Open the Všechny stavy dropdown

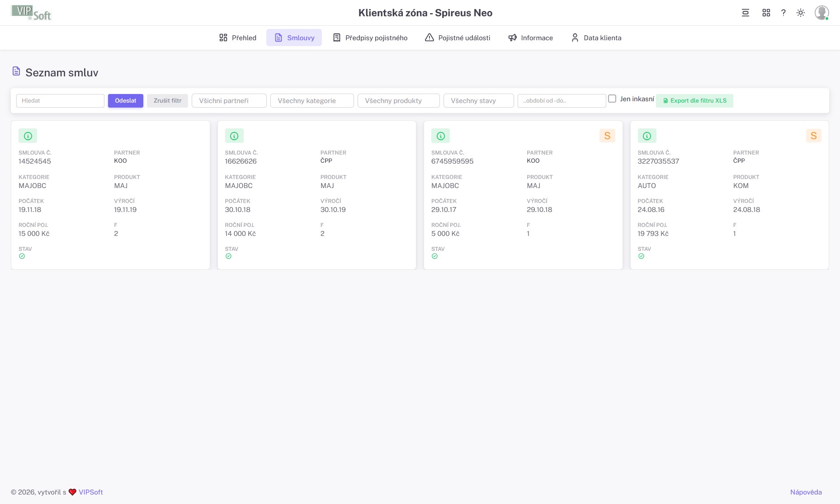479,101
